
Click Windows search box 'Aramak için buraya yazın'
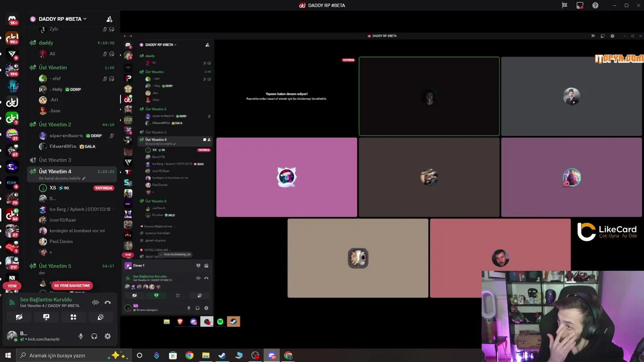tap(74, 355)
